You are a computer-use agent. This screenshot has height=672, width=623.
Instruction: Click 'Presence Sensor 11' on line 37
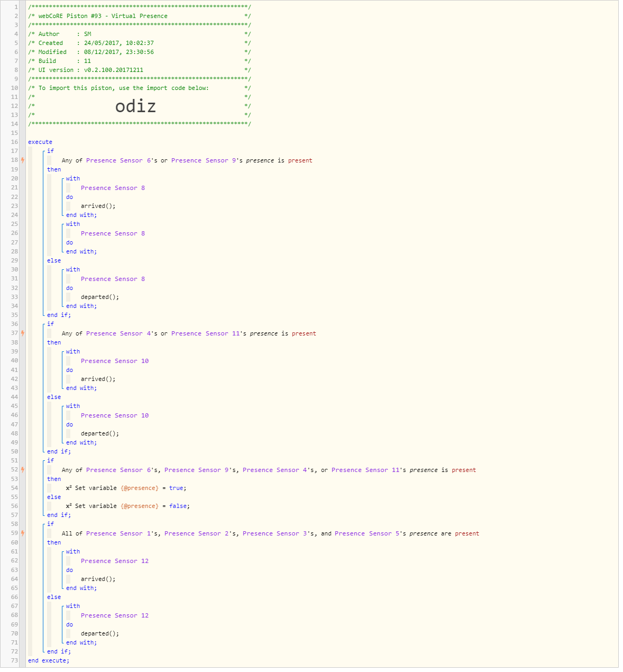coord(206,333)
